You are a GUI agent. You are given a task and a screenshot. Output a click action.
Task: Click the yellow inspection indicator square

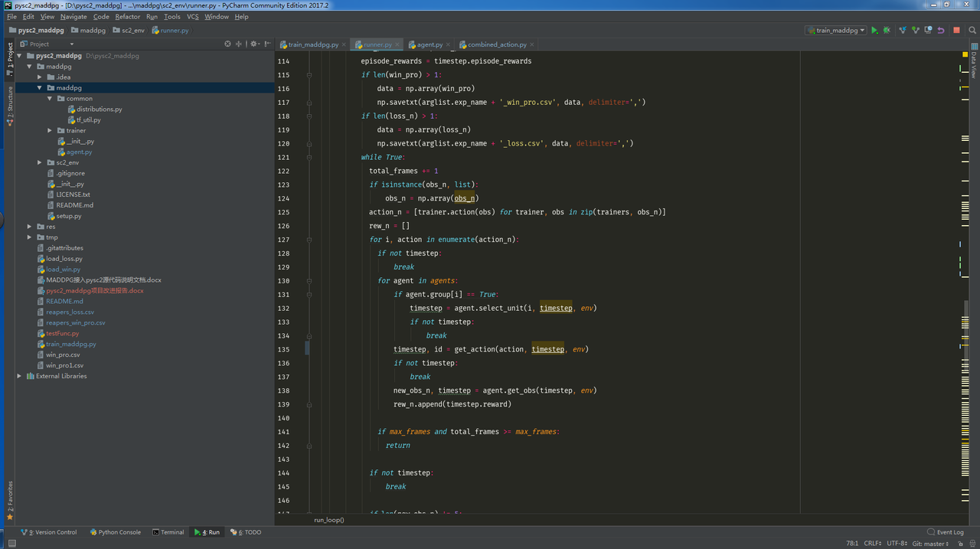point(964,54)
